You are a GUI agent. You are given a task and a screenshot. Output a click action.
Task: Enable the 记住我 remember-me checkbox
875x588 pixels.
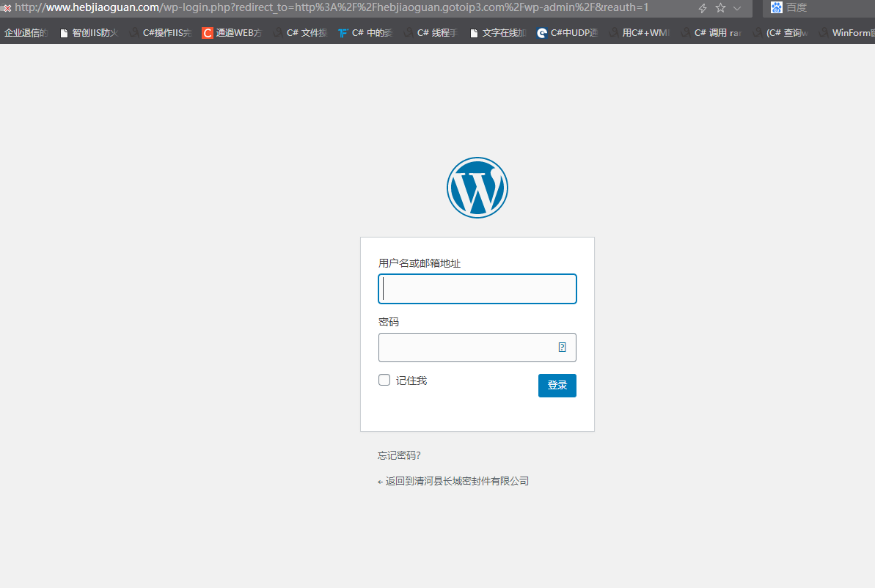click(384, 380)
